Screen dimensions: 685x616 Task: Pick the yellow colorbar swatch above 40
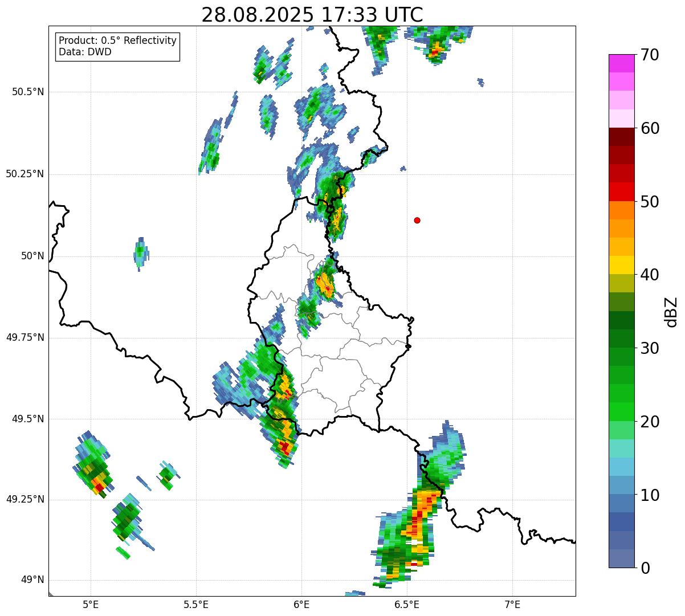pos(621,265)
